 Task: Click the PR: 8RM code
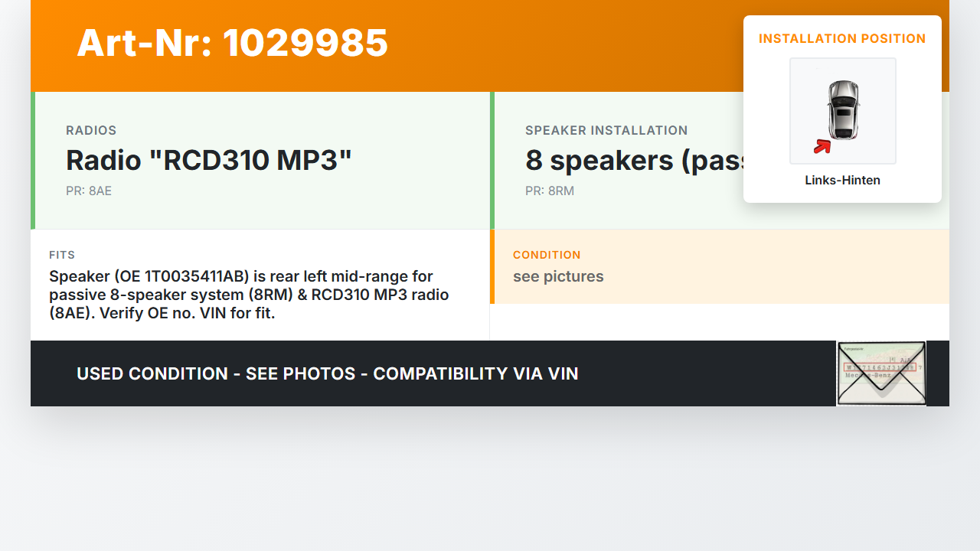(x=550, y=191)
